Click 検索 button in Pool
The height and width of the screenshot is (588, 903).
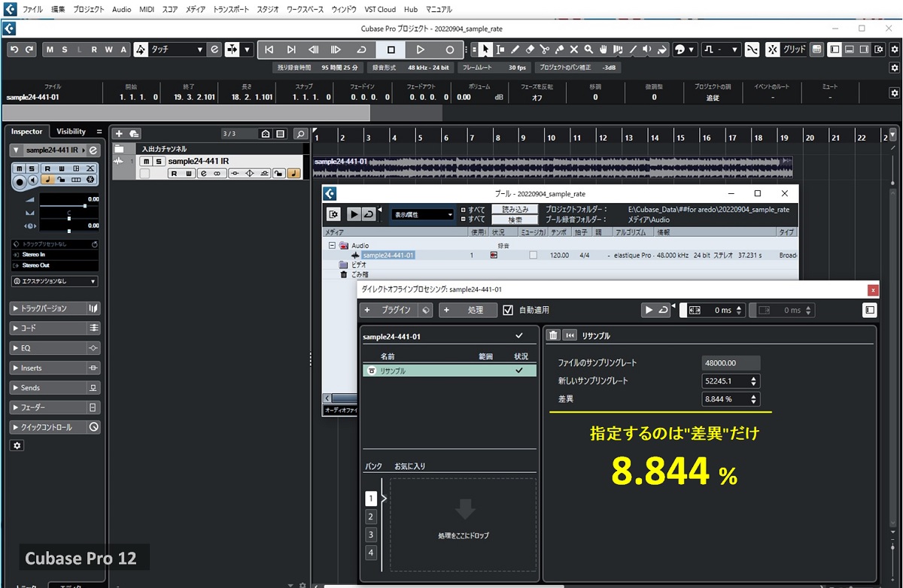[x=515, y=220]
